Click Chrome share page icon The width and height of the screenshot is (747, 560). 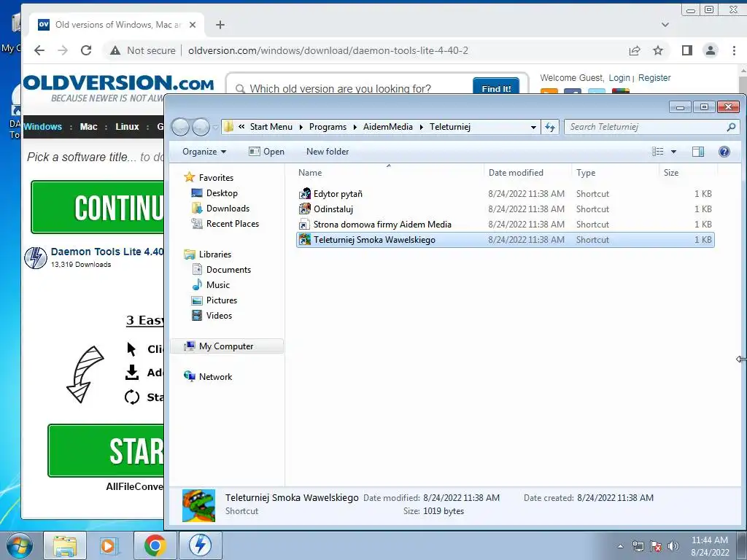click(635, 50)
